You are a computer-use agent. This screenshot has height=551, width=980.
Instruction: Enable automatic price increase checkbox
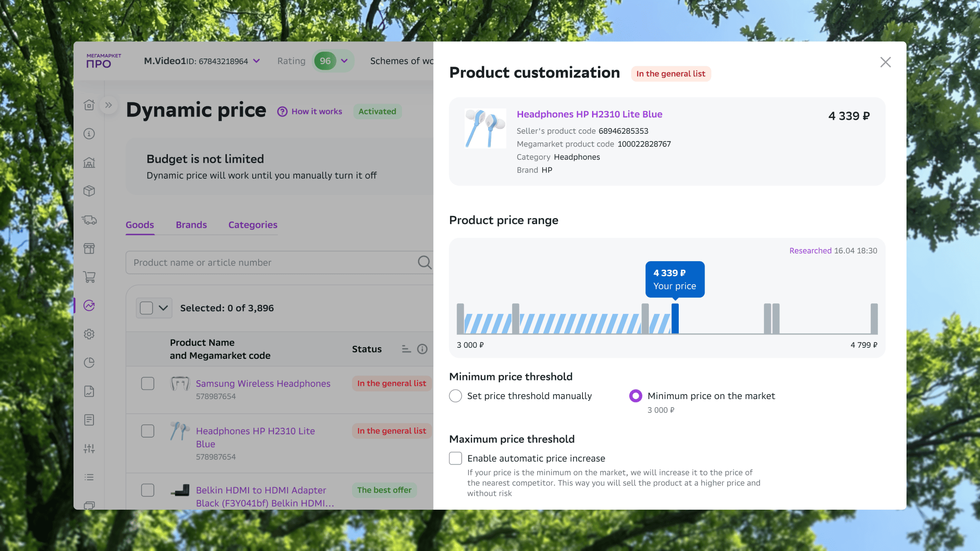[x=456, y=458]
